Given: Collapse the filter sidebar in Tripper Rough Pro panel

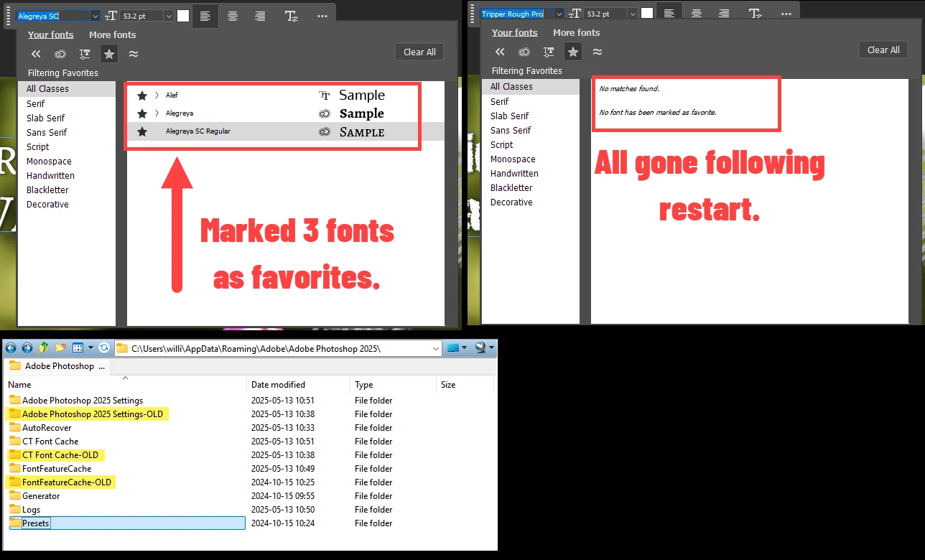Looking at the screenshot, I should tap(500, 52).
